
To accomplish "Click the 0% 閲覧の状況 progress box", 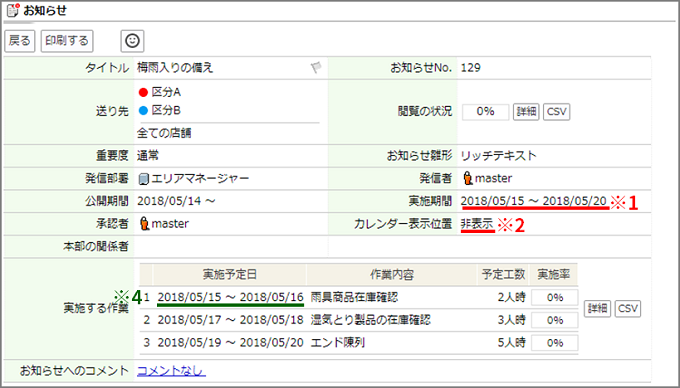I will coord(485,112).
